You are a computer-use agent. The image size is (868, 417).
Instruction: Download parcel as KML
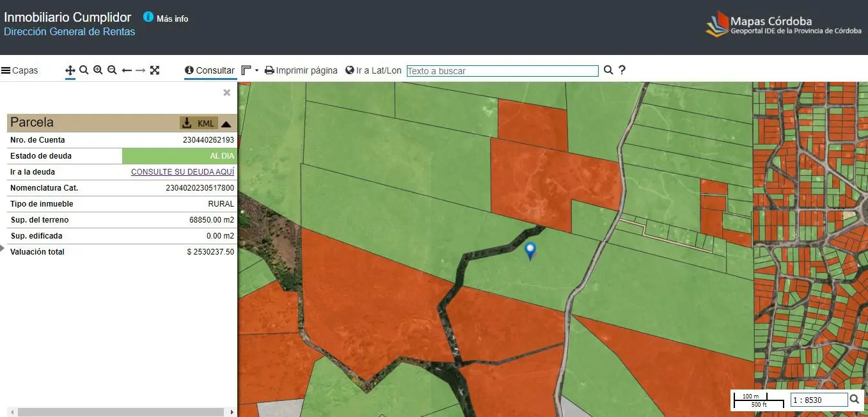[199, 123]
